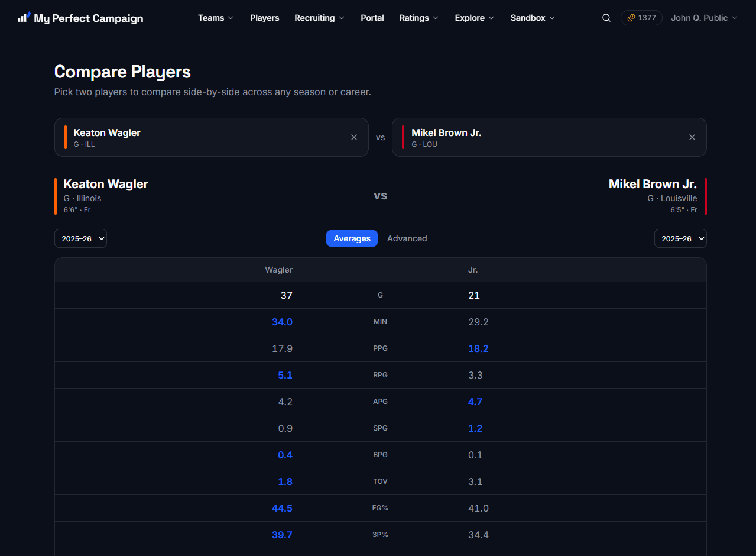Click the My Perfect Campaign site title
The height and width of the screenshot is (556, 756).
(89, 18)
